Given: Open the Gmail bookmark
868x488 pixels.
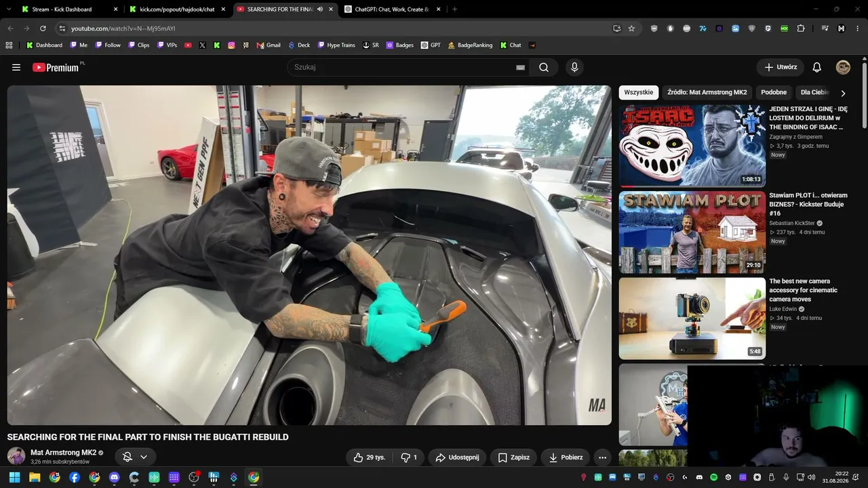Looking at the screenshot, I should pyautogui.click(x=269, y=45).
